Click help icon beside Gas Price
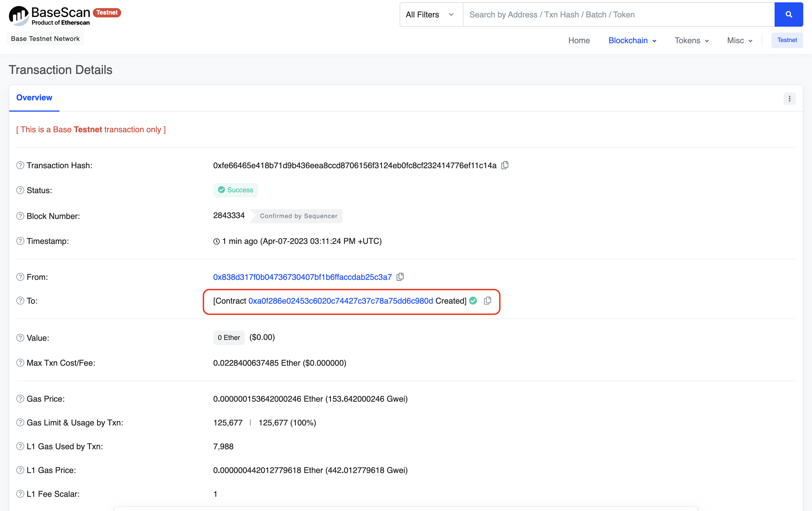 point(20,399)
